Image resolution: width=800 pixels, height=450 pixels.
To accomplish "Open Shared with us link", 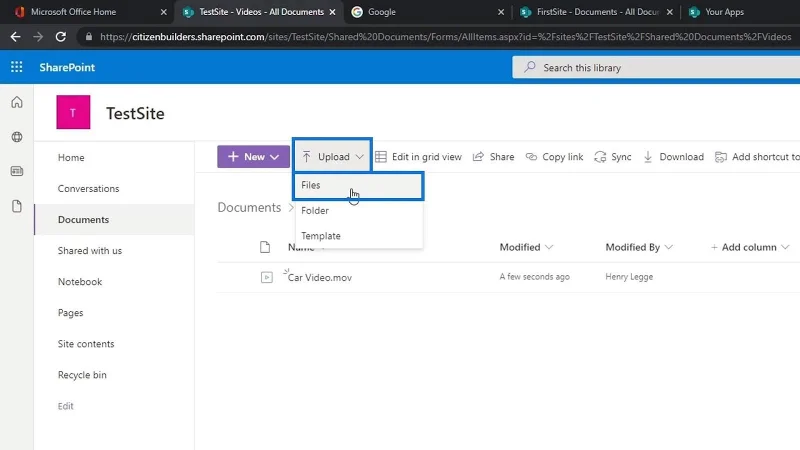I will (x=90, y=251).
